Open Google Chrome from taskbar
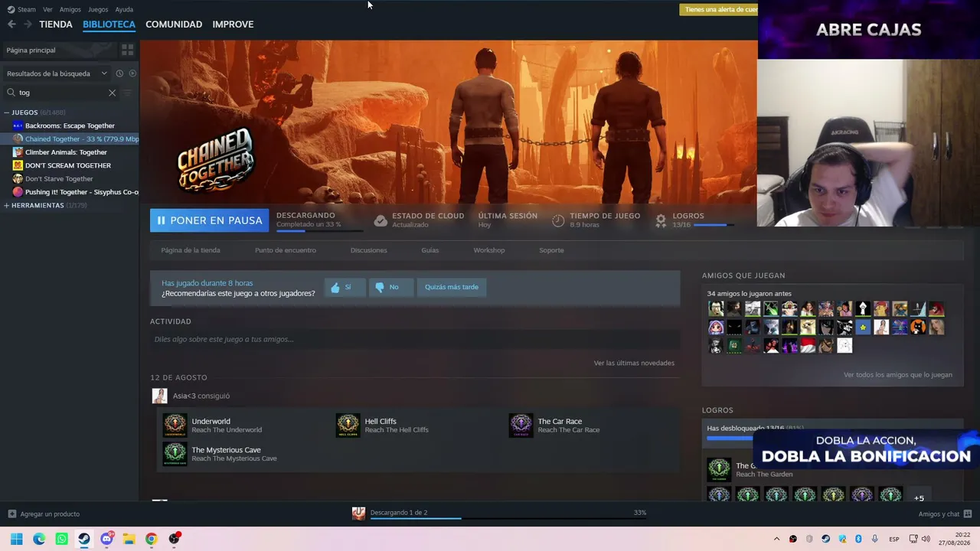The image size is (980, 551). pyautogui.click(x=151, y=539)
